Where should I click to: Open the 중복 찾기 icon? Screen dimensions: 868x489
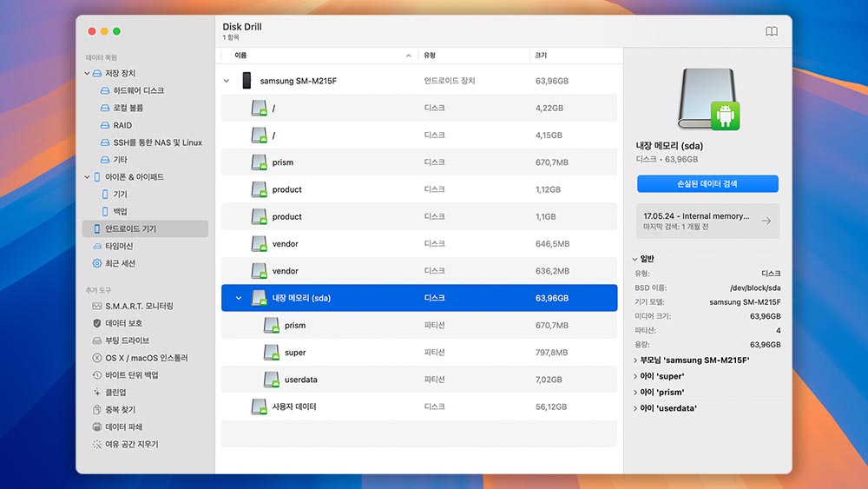[97, 409]
